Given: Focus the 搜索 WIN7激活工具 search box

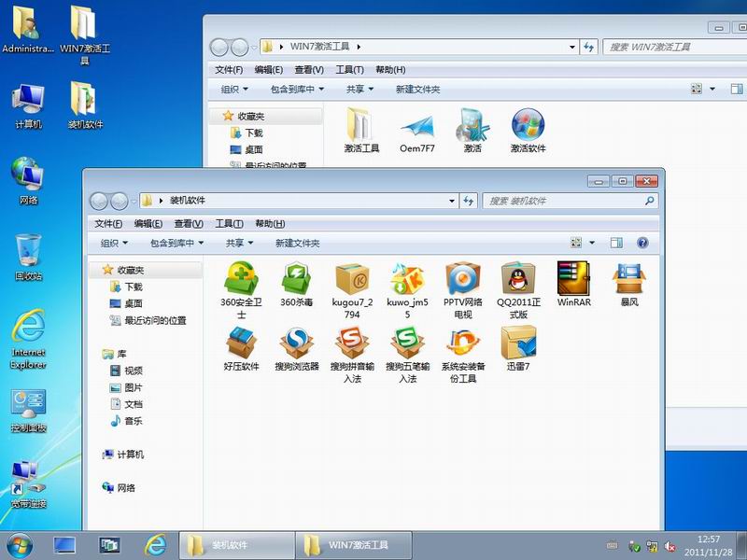Looking at the screenshot, I should (674, 47).
